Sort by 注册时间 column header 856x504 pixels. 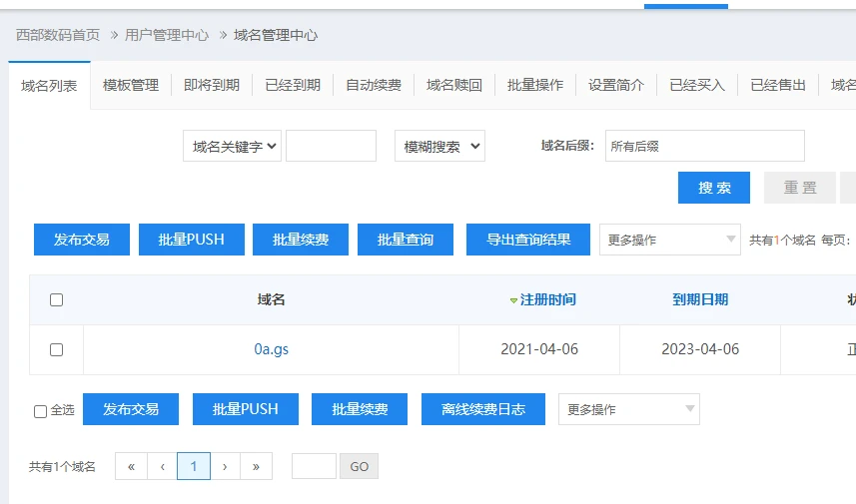pyautogui.click(x=542, y=299)
